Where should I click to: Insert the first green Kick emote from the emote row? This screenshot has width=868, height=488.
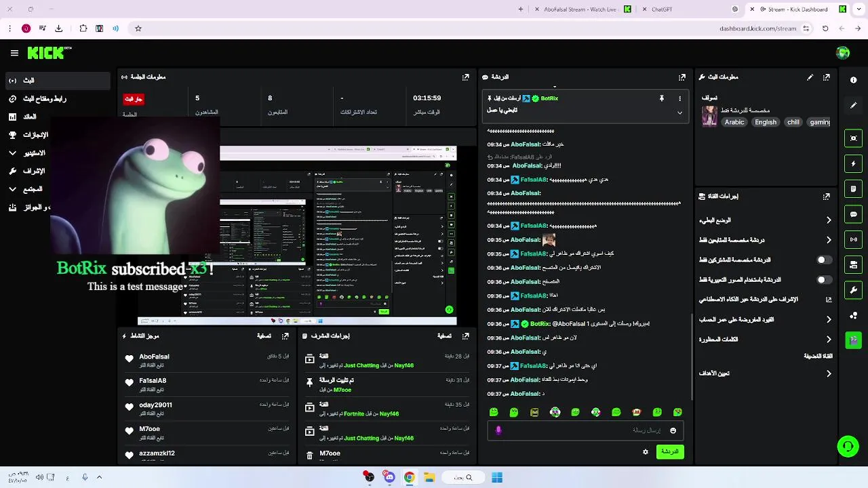[x=494, y=412]
